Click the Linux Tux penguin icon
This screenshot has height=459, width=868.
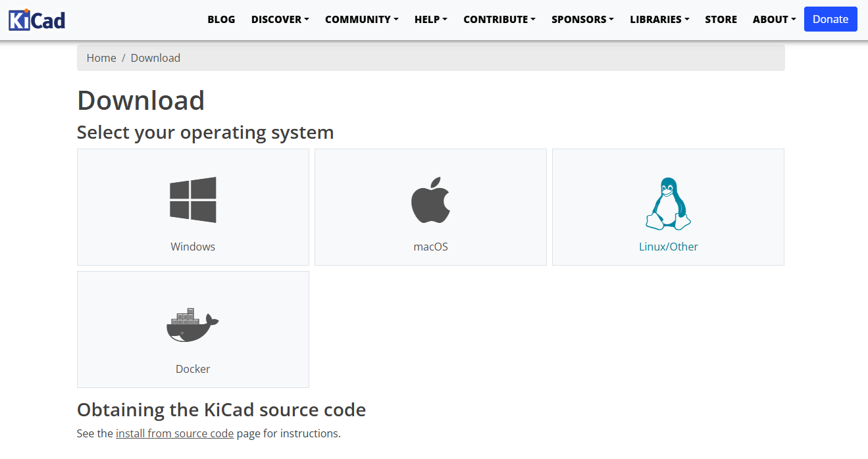pyautogui.click(x=668, y=203)
